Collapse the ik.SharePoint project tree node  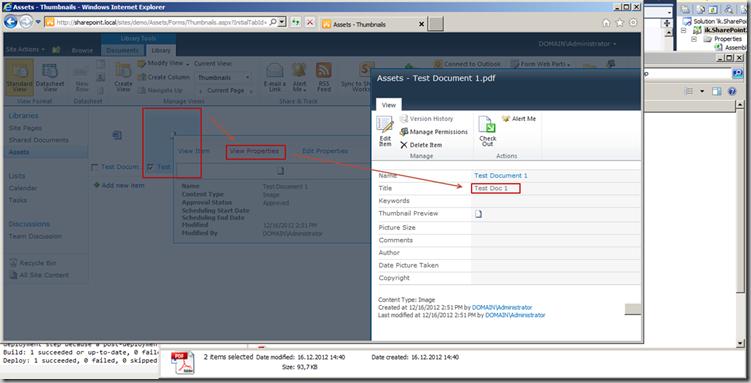tap(684, 30)
